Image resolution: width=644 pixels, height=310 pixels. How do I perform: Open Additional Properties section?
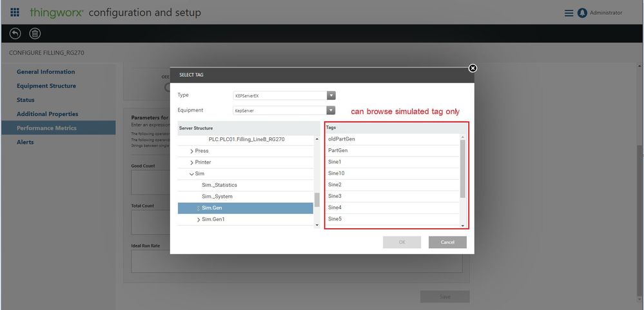(x=47, y=113)
